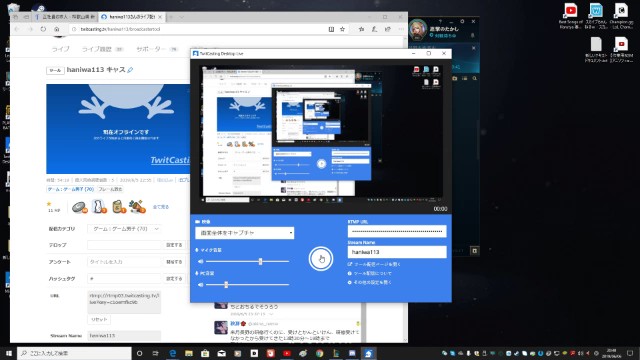Click the browser home icon

coord(57,29)
